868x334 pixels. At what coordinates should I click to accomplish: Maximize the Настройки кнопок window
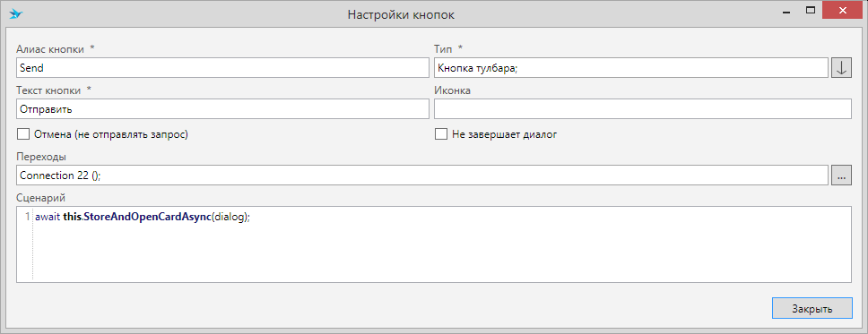(x=811, y=11)
